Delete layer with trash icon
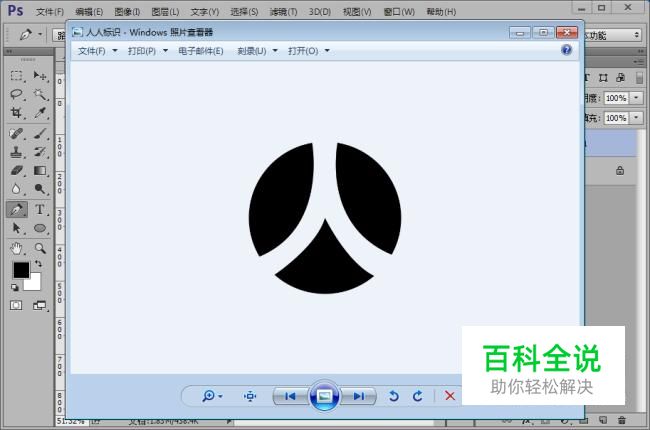The width and height of the screenshot is (650, 430). 621,420
